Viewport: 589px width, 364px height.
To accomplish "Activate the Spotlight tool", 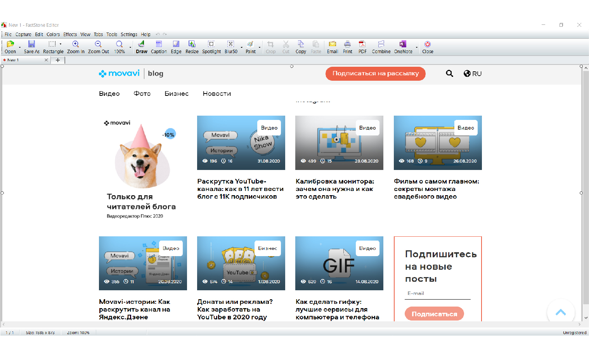I will click(x=211, y=47).
